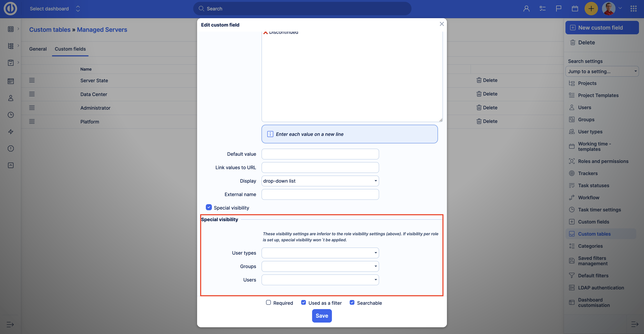This screenshot has height=334, width=644.
Task: Expand the User types dropdown
Action: point(320,253)
